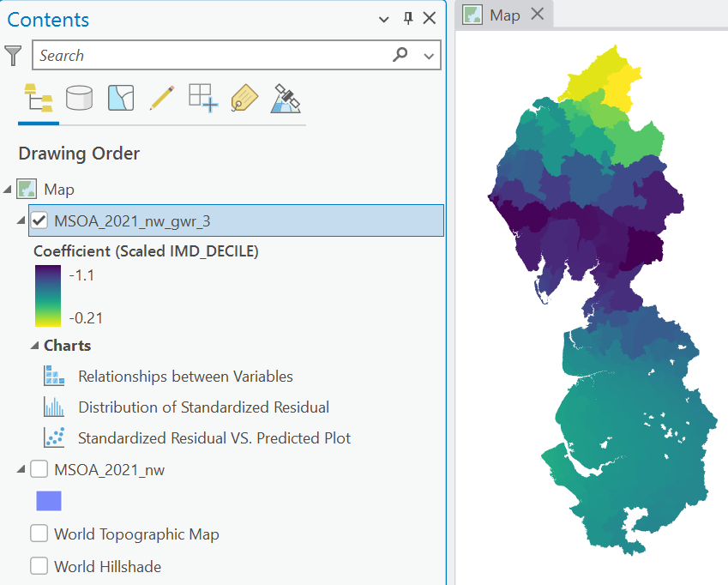Switch to the Map view tab
Screen dimensions: 728x585
505,15
